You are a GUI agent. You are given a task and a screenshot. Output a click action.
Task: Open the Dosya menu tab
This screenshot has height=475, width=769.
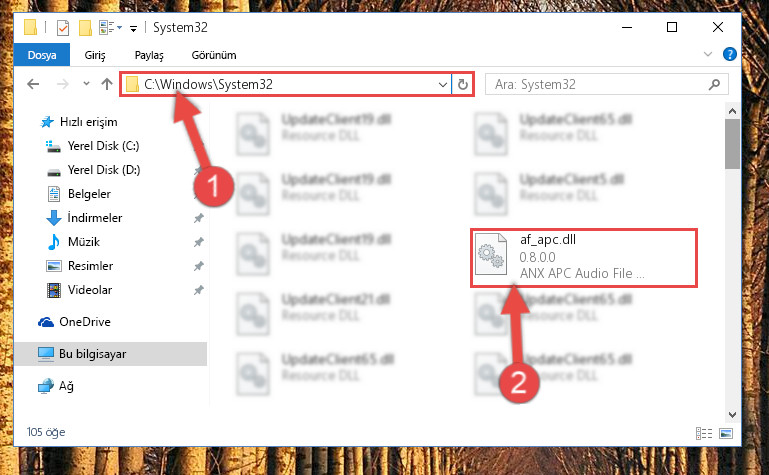click(42, 55)
